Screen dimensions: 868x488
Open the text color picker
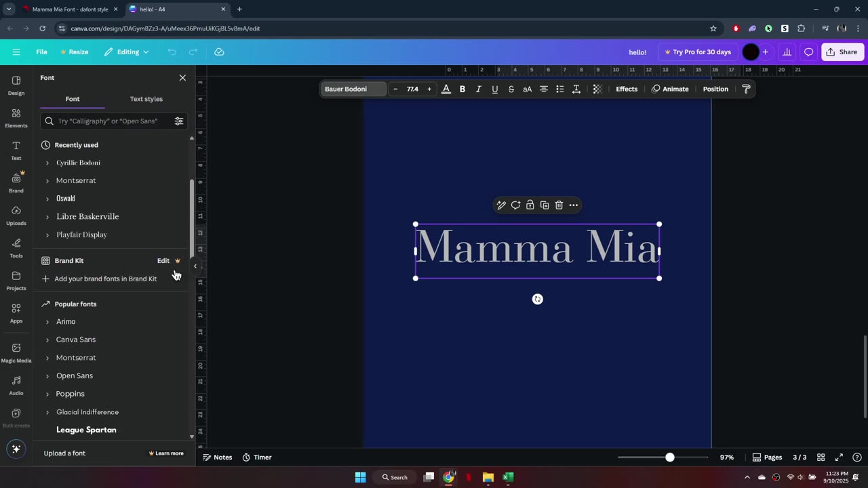pos(446,89)
